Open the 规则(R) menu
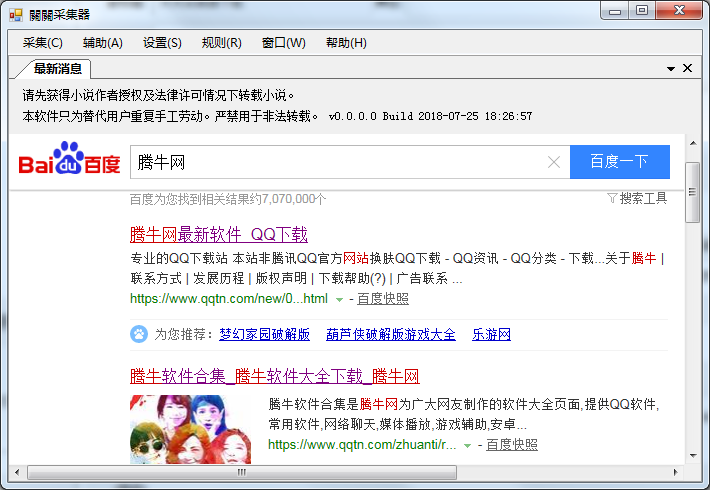 [x=222, y=43]
